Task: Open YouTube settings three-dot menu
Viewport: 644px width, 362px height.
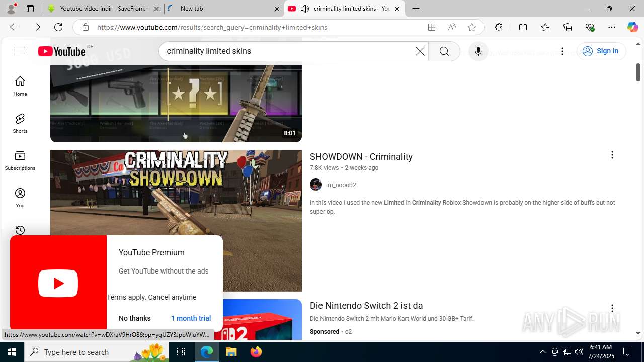Action: coord(562,51)
